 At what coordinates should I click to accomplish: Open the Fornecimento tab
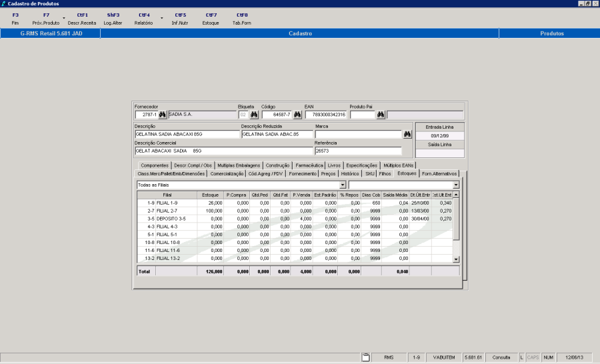303,174
